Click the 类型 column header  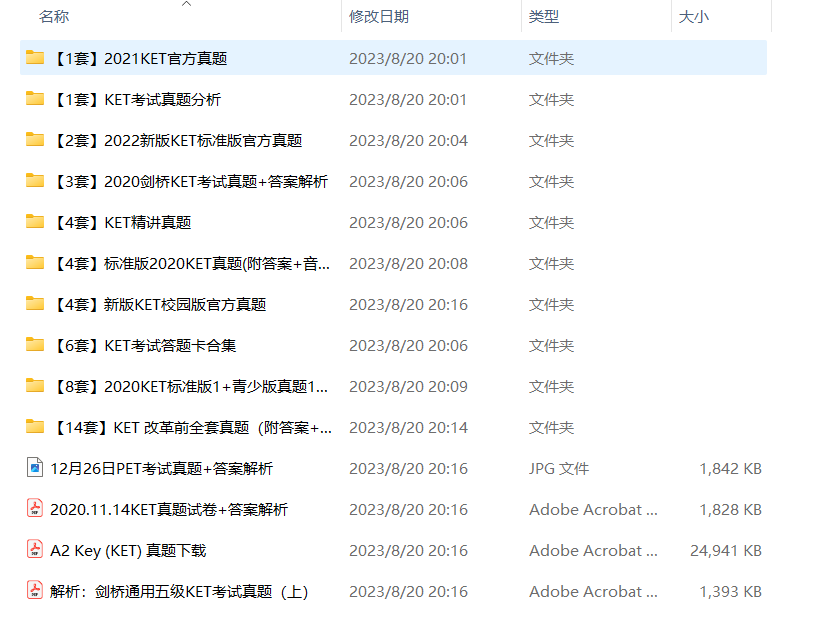coord(544,17)
